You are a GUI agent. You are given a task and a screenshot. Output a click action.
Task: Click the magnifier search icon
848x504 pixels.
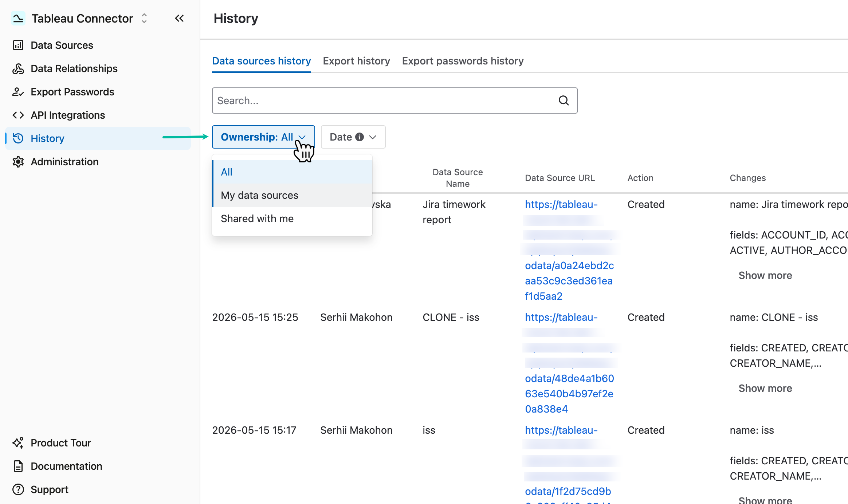click(x=564, y=101)
